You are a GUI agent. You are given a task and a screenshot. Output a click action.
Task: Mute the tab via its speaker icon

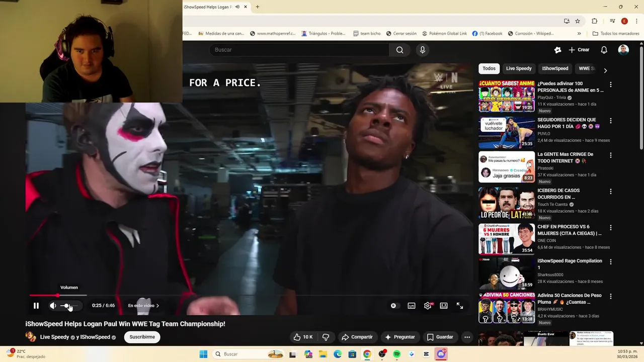pos(237,7)
